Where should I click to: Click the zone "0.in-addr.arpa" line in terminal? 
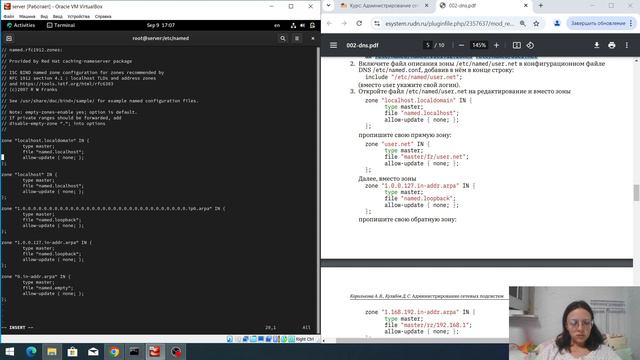click(x=36, y=276)
